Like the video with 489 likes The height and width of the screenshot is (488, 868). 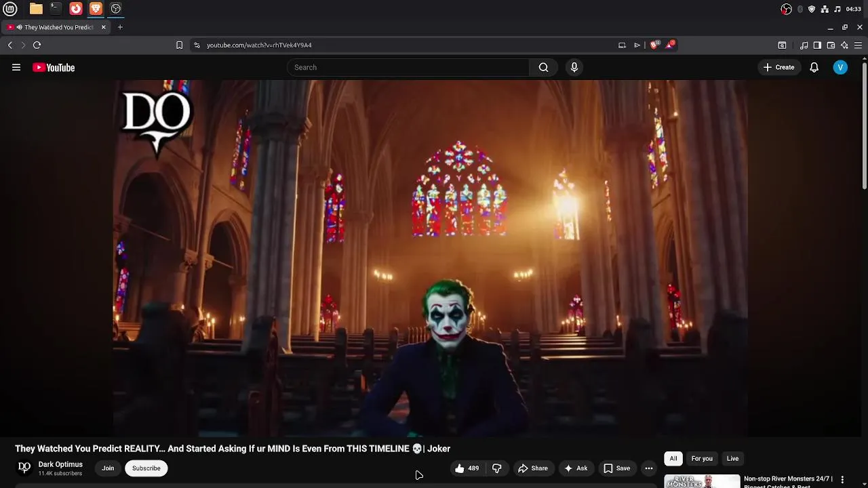[468, 468]
